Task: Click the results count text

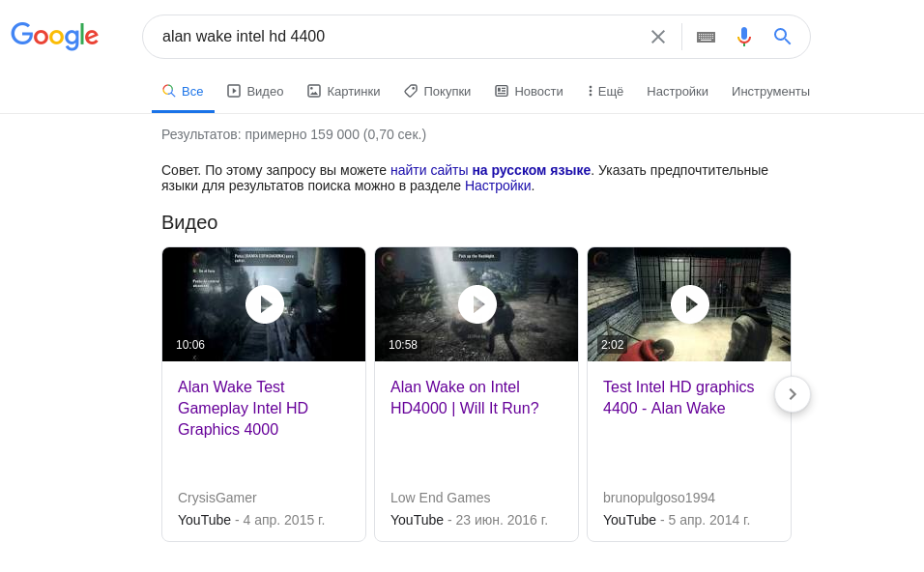Action: (294, 134)
